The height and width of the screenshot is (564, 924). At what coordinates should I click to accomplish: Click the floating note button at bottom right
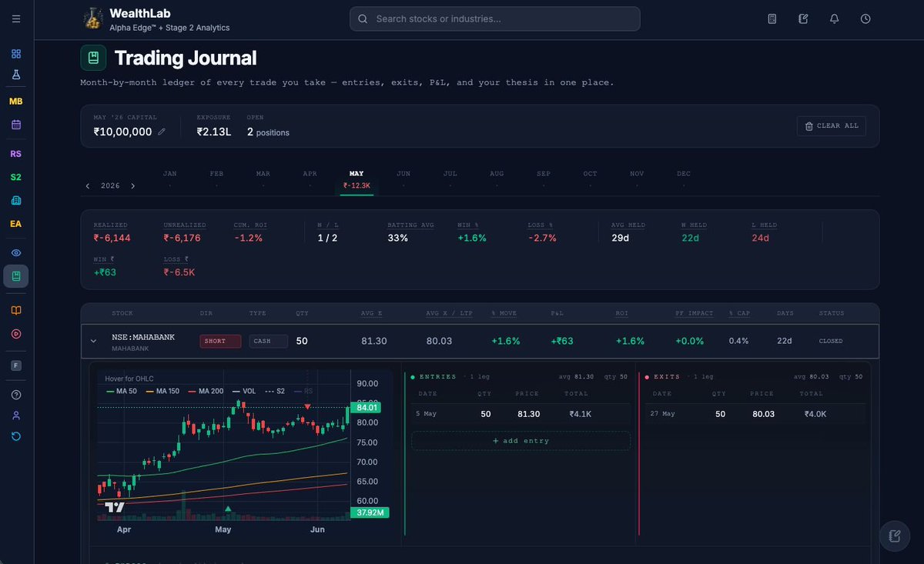point(895,536)
